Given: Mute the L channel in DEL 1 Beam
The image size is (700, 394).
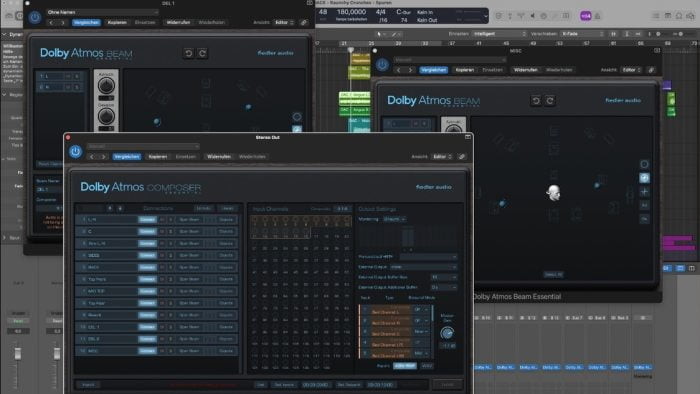Looking at the screenshot, I should tap(68, 76).
